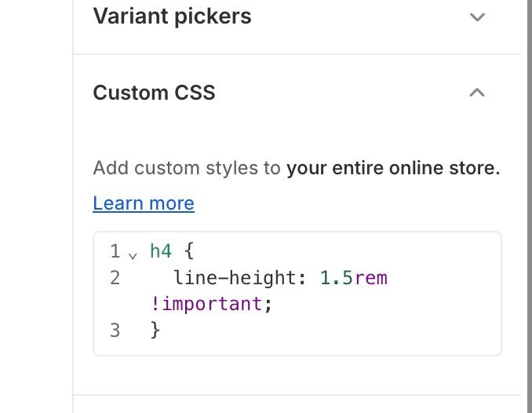532x413 pixels.
Task: Click the 'Add custom styles to' description text
Action: pyautogui.click(x=187, y=168)
